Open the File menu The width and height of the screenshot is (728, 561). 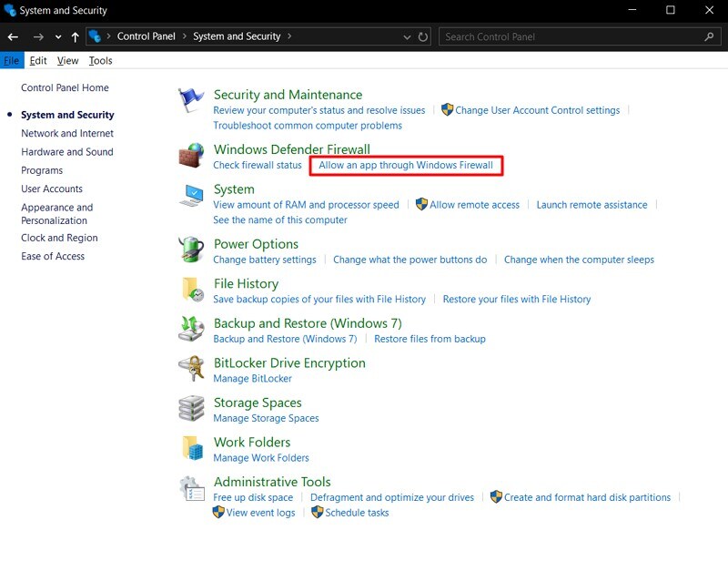(x=12, y=60)
